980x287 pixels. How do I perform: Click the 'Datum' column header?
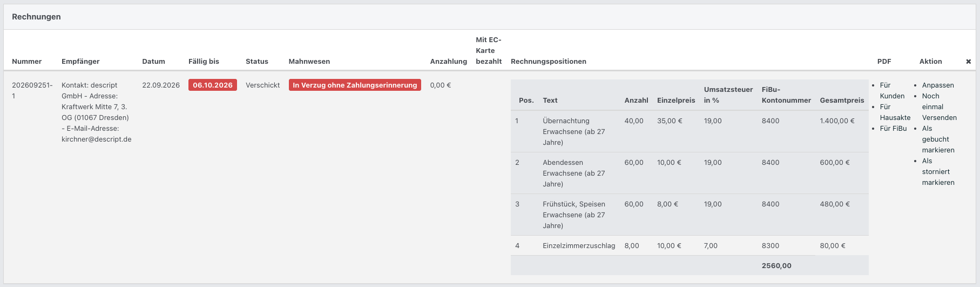pos(153,62)
